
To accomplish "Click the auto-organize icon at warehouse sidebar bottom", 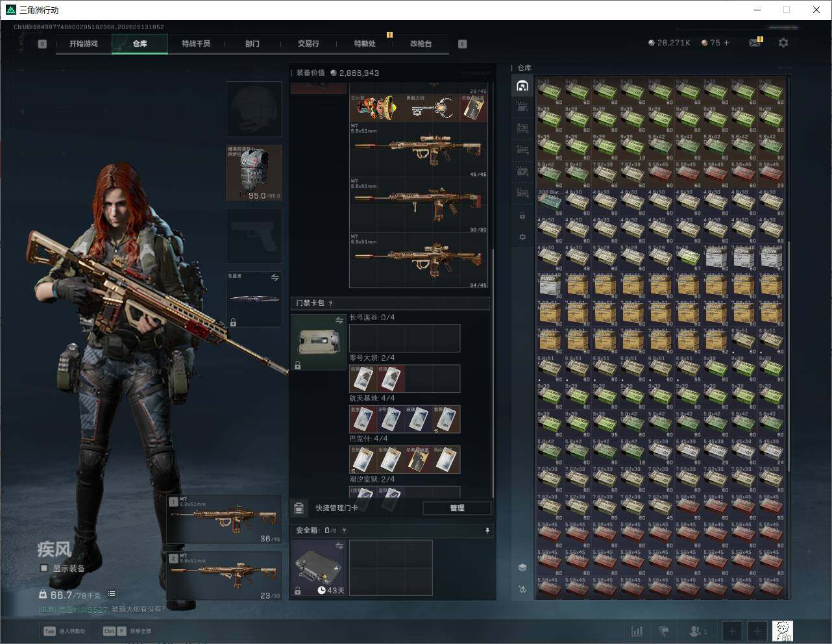I will tap(522, 589).
